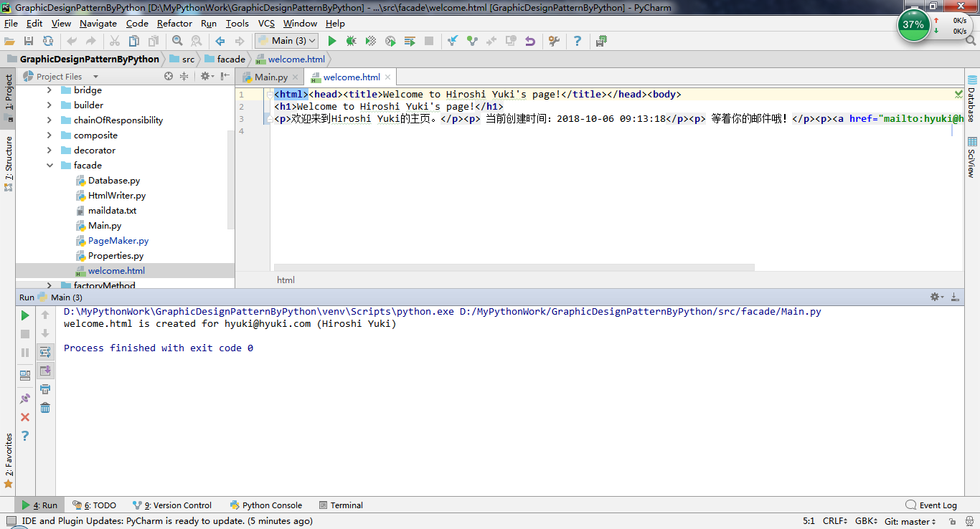
Task: Click the Synchronize toolbar icon
Action: click(48, 41)
